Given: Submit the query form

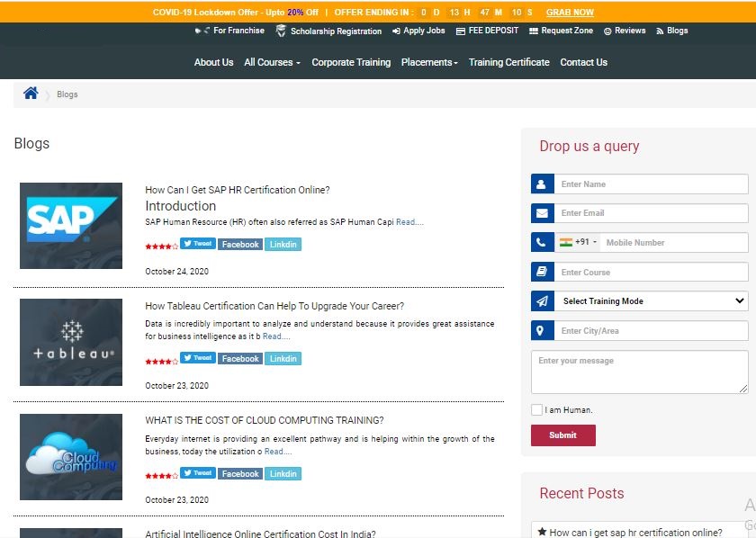Looking at the screenshot, I should click(x=563, y=435).
